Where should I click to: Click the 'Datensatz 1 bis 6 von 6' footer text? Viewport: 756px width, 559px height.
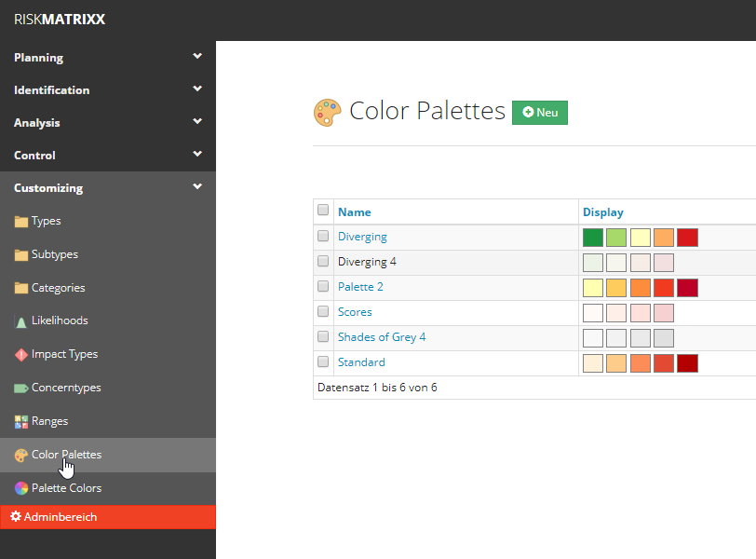tap(377, 388)
